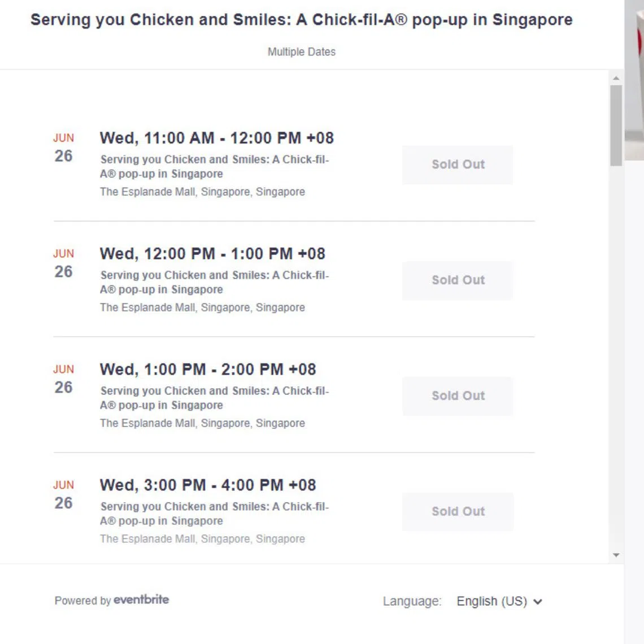Open the Wed 3:00 PM - 4:00 PM heading
Viewport: 644px width, 644px height.
[208, 485]
